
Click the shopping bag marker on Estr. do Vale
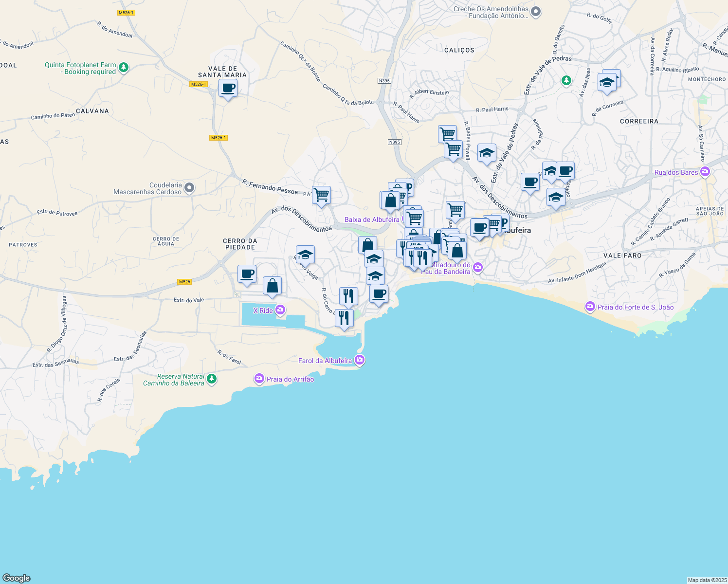pos(272,286)
